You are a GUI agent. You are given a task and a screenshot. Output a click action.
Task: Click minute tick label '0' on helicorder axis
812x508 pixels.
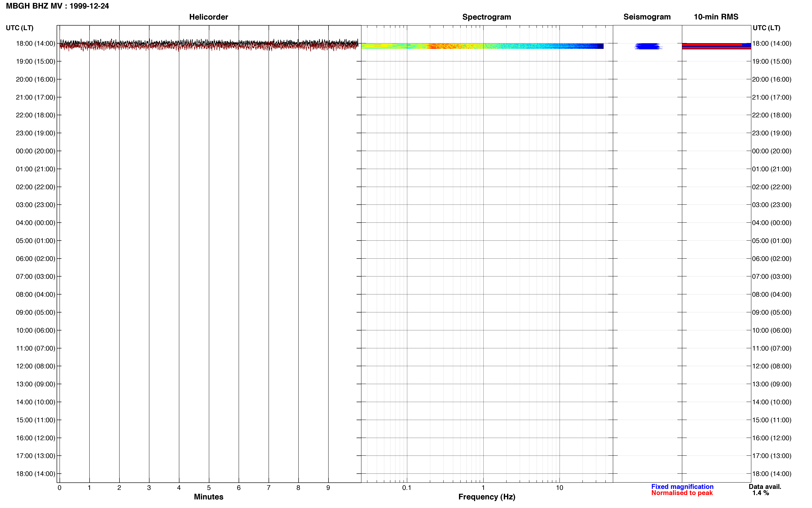[x=59, y=488]
